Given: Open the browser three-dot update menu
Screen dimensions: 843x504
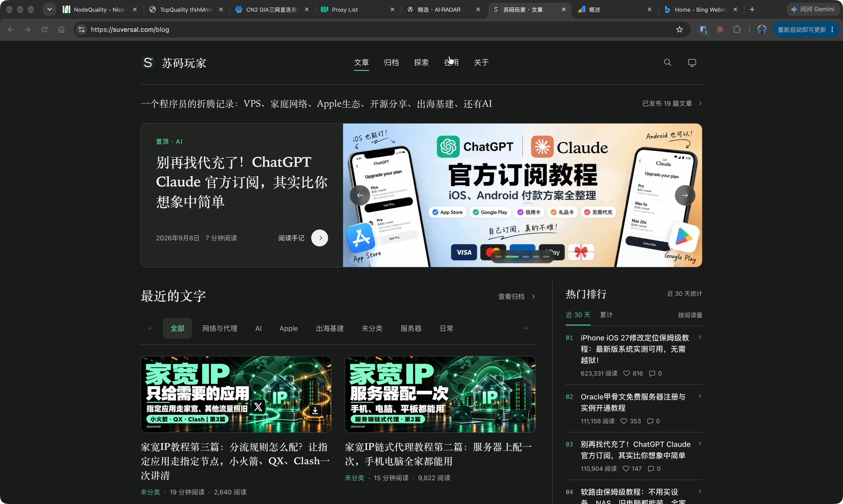Looking at the screenshot, I should [x=832, y=30].
